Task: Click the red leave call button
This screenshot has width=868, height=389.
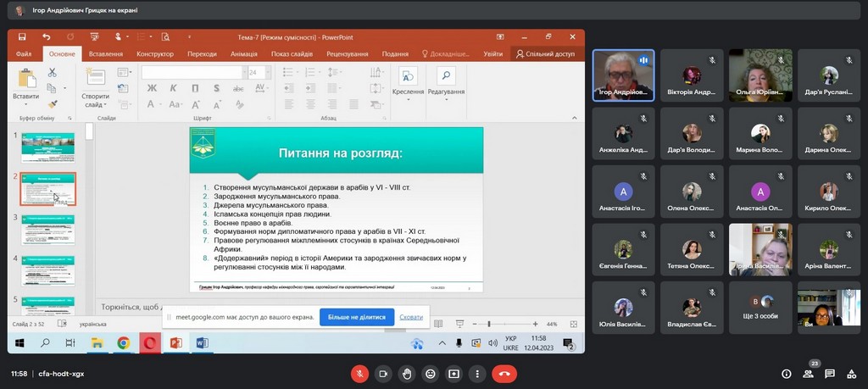Action: point(504,374)
